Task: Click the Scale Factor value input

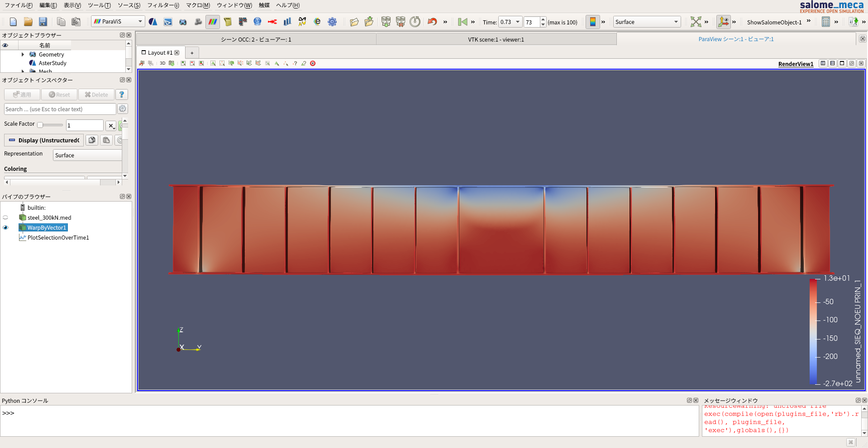Action: [85, 125]
